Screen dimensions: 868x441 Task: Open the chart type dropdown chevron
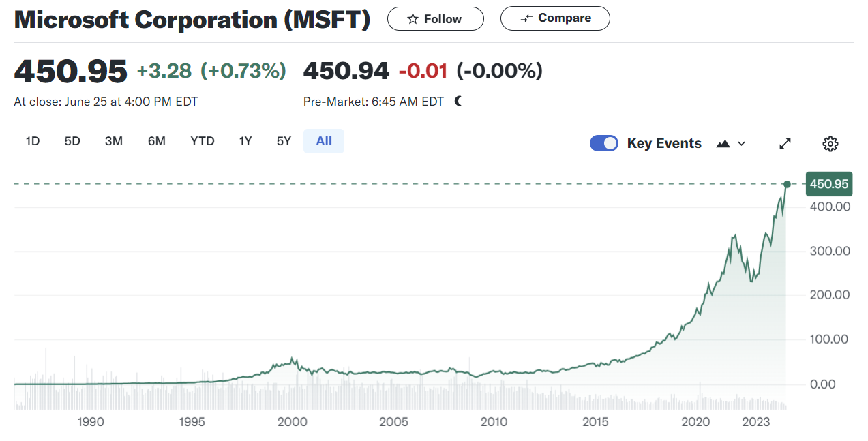tap(742, 143)
